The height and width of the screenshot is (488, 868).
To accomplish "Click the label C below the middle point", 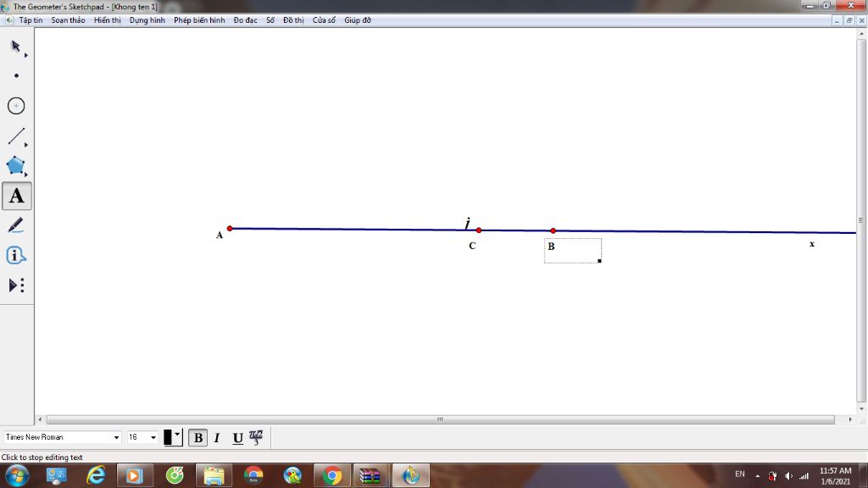I will (x=472, y=246).
